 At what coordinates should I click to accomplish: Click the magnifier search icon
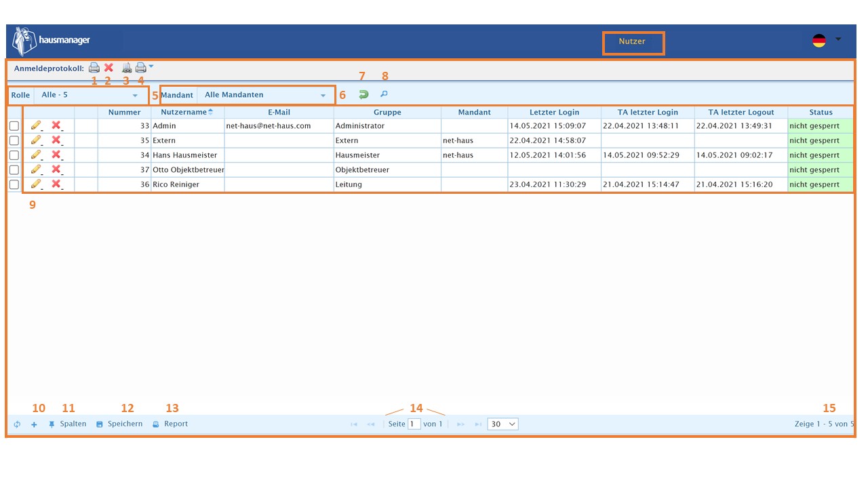click(x=384, y=95)
